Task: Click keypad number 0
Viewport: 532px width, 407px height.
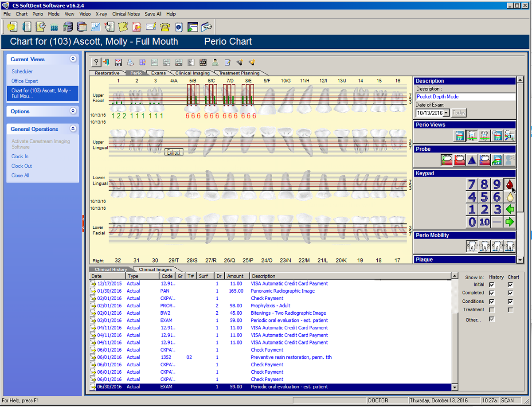Action: coord(472,222)
